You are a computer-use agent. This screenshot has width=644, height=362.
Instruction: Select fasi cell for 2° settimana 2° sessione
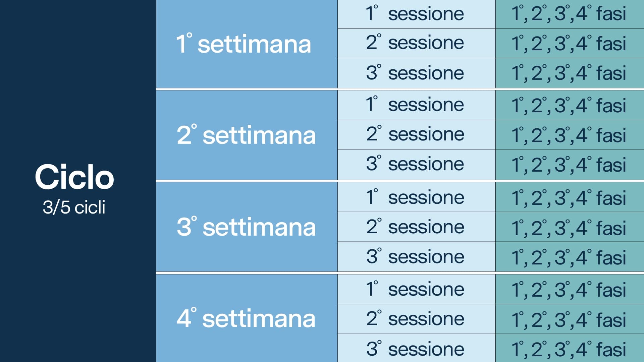[569, 135]
